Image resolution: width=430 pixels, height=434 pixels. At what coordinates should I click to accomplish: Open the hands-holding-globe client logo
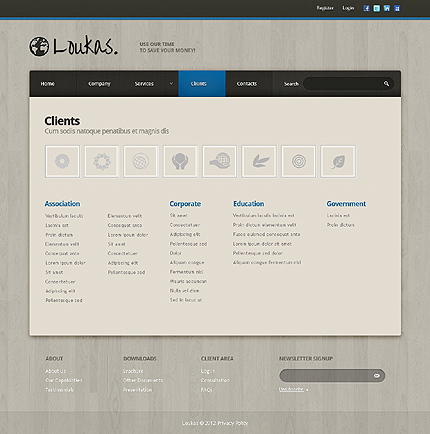pyautogui.click(x=180, y=161)
